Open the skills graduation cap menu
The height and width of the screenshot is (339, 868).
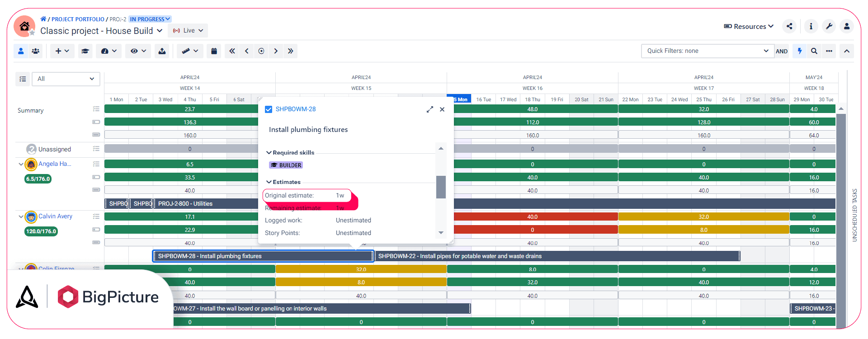[85, 51]
